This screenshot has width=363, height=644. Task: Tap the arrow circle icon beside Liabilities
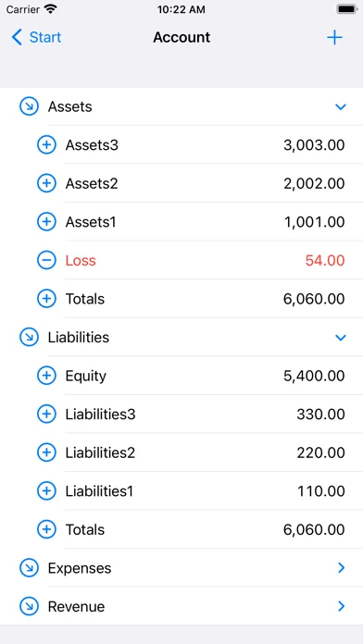tap(30, 338)
